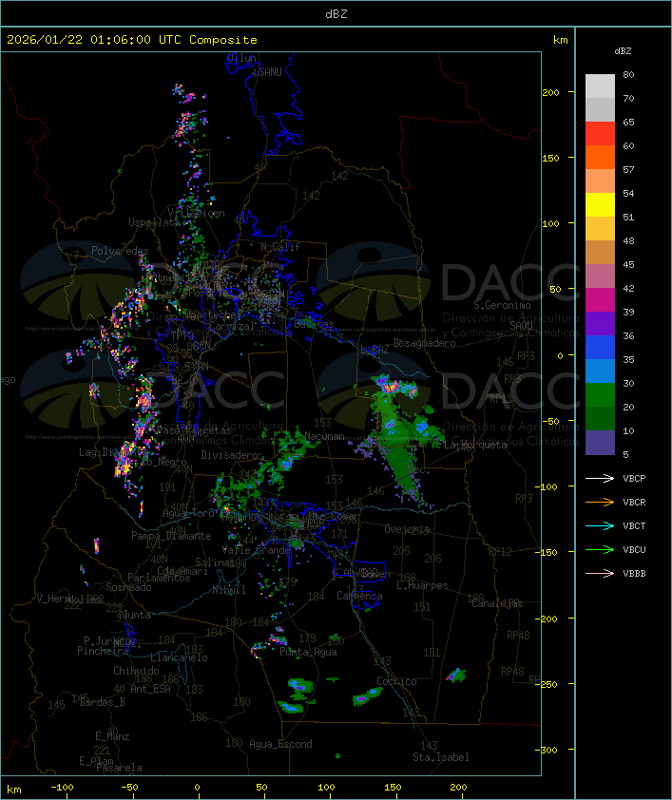This screenshot has height=800, width=672.
Task: Click the VBCT legend label
Action: (634, 525)
